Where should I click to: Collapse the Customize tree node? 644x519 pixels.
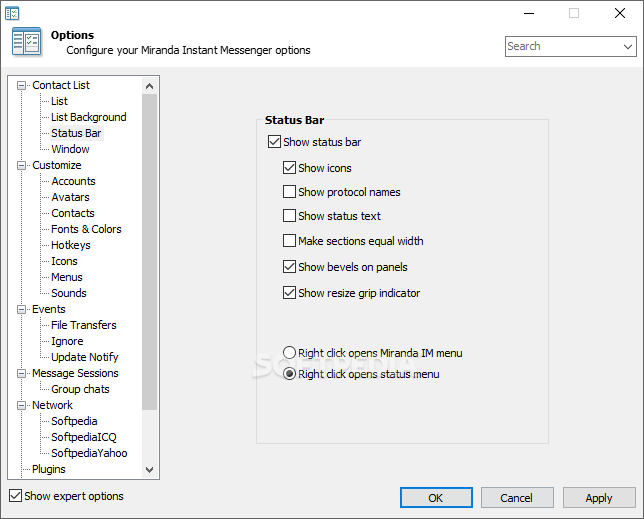coord(21,165)
